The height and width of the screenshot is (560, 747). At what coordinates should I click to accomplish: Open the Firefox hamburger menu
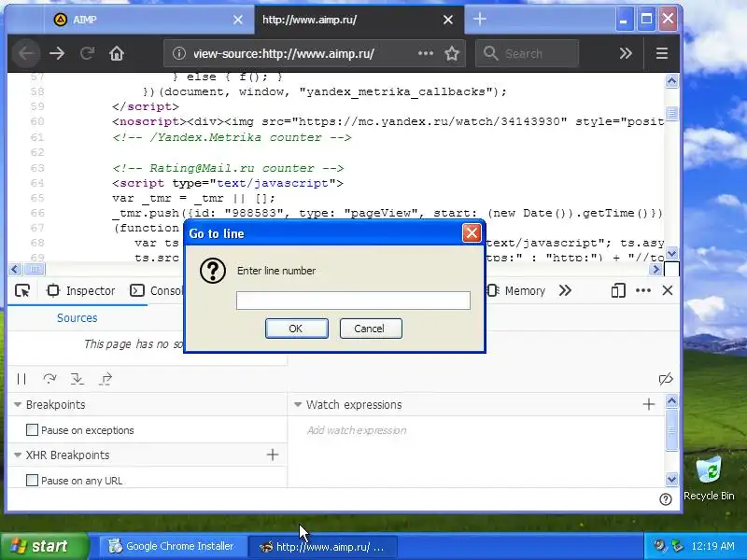tap(662, 53)
